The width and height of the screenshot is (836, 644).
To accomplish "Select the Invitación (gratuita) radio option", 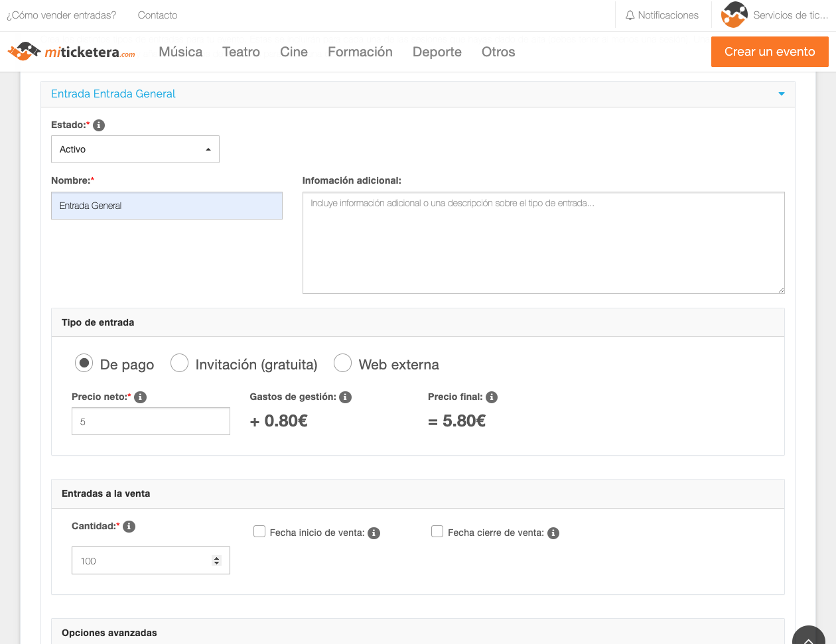I will (x=180, y=363).
